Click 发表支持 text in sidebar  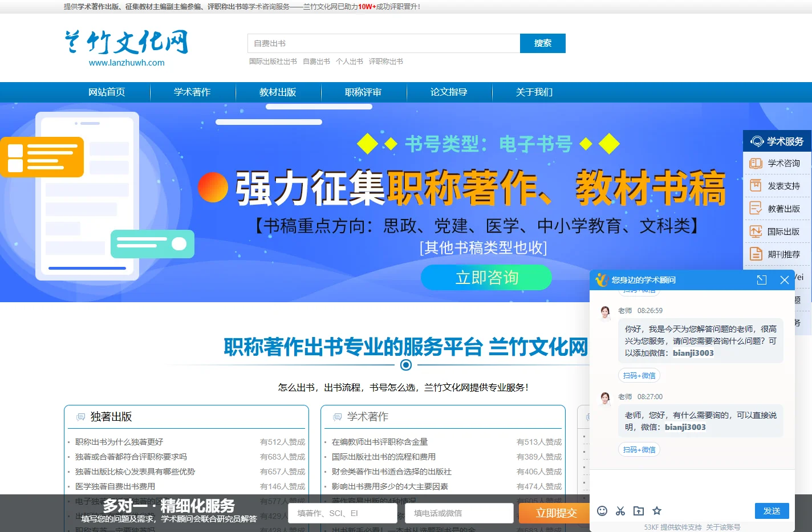coord(784,186)
